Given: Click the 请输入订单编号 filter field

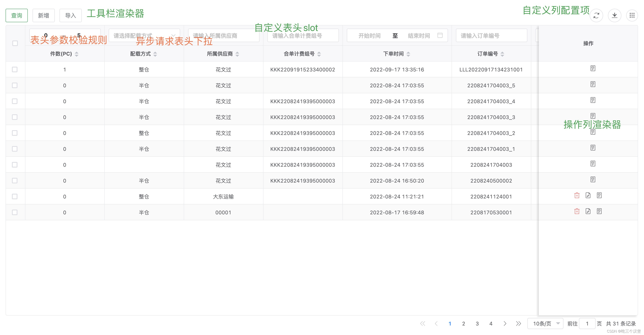Looking at the screenshot, I should coord(491,36).
